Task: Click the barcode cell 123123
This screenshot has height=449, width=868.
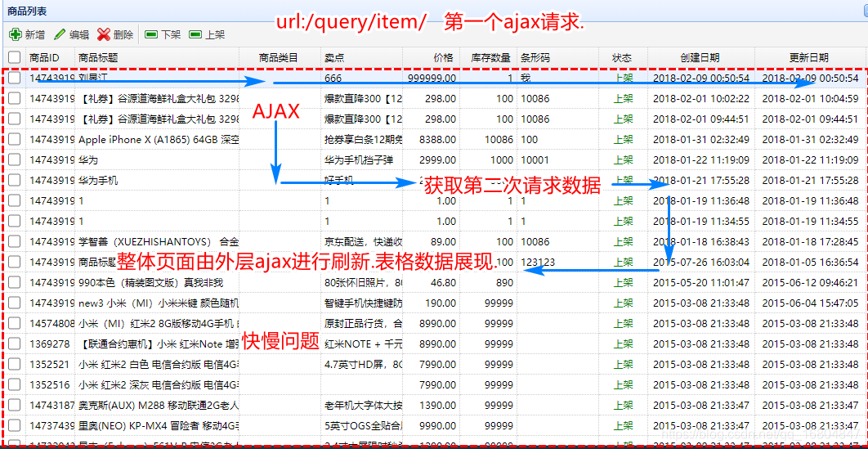Action: click(538, 263)
